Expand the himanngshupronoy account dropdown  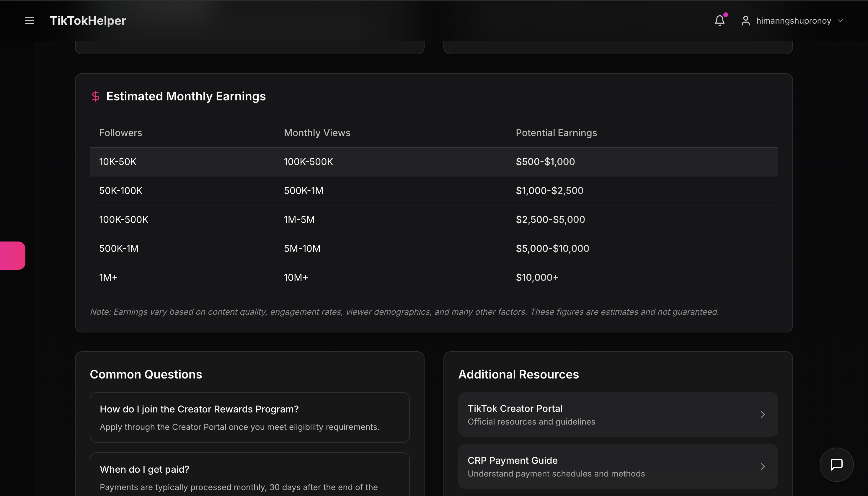[x=840, y=21]
